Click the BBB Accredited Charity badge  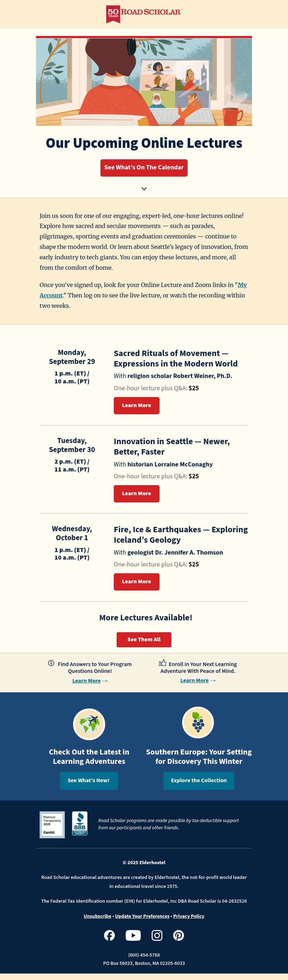80,824
